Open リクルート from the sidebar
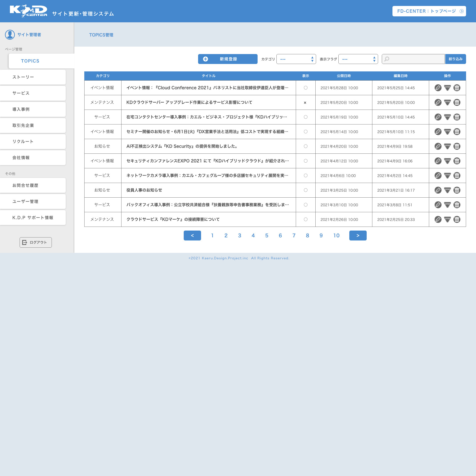The width and height of the screenshot is (476, 476). coord(23,142)
